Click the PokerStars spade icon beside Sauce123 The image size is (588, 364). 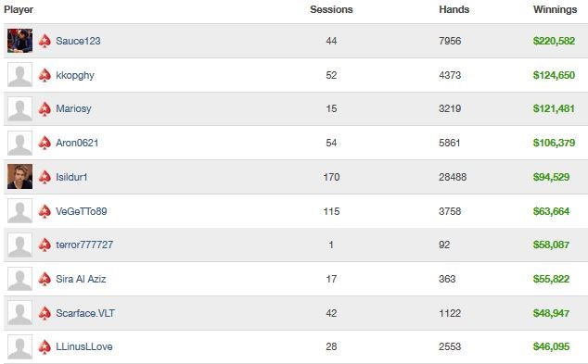coord(45,41)
